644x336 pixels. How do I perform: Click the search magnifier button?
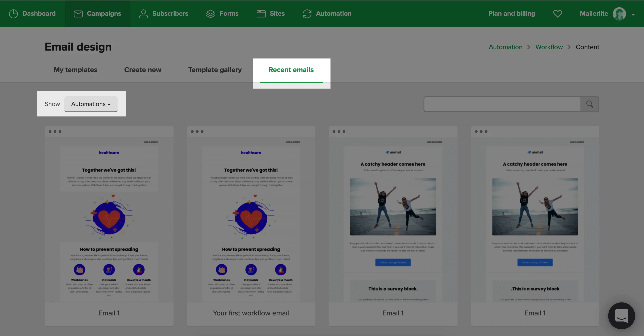click(x=589, y=104)
